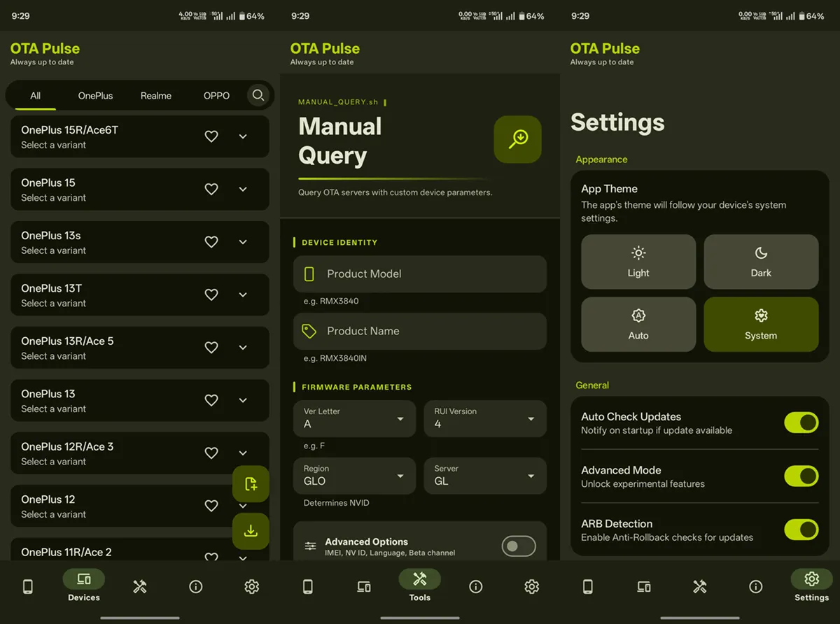Screen dimensions: 840x624
Task: Switch to the All brand tab
Action: (x=35, y=96)
